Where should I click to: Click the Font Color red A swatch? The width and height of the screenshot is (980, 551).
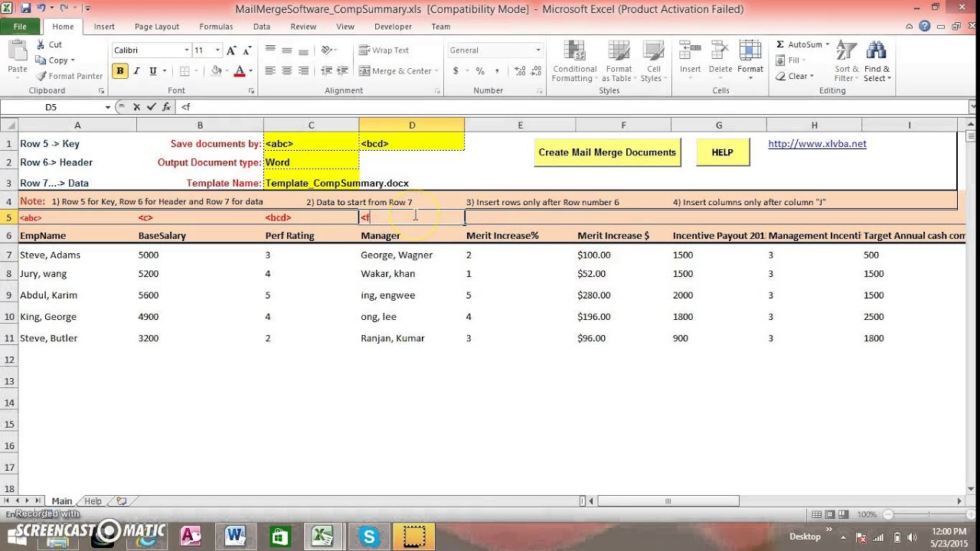click(x=240, y=71)
